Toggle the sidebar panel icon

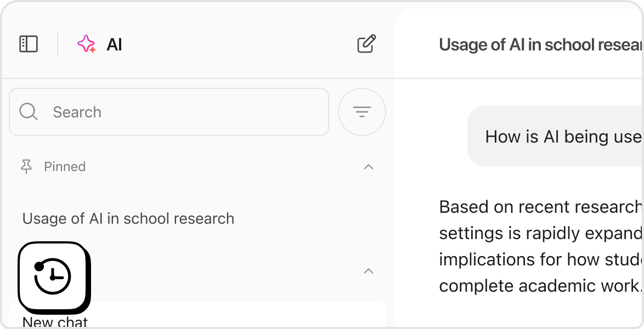click(x=29, y=44)
